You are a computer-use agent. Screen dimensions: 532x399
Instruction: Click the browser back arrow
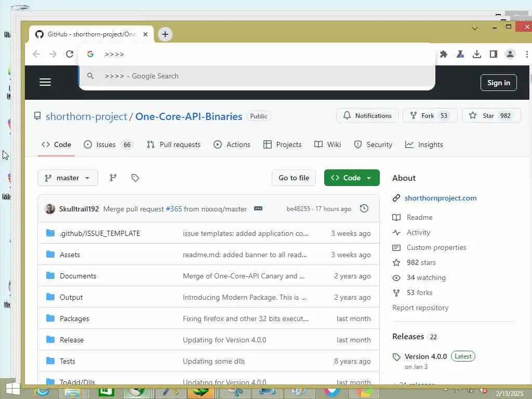tap(36, 54)
